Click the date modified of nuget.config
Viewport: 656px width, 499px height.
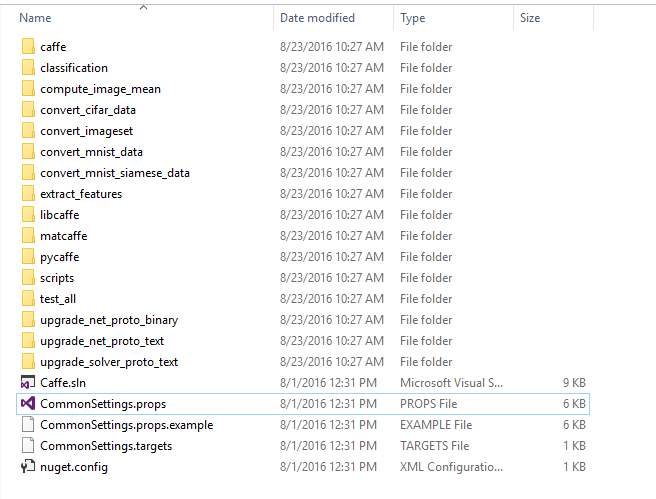click(x=328, y=466)
